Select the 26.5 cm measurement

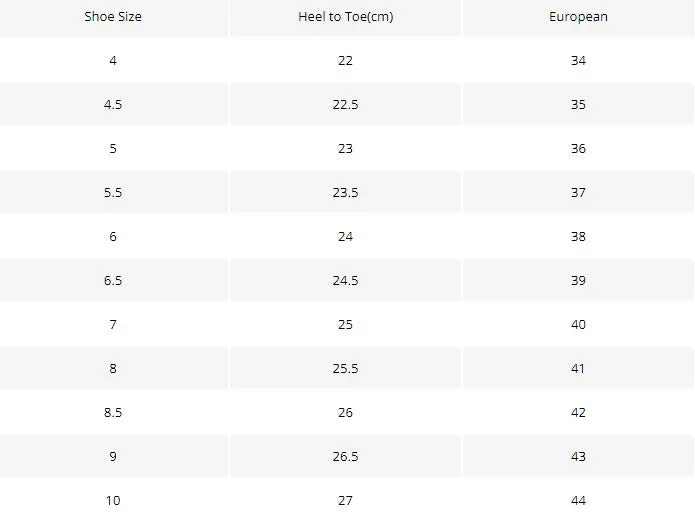point(345,456)
